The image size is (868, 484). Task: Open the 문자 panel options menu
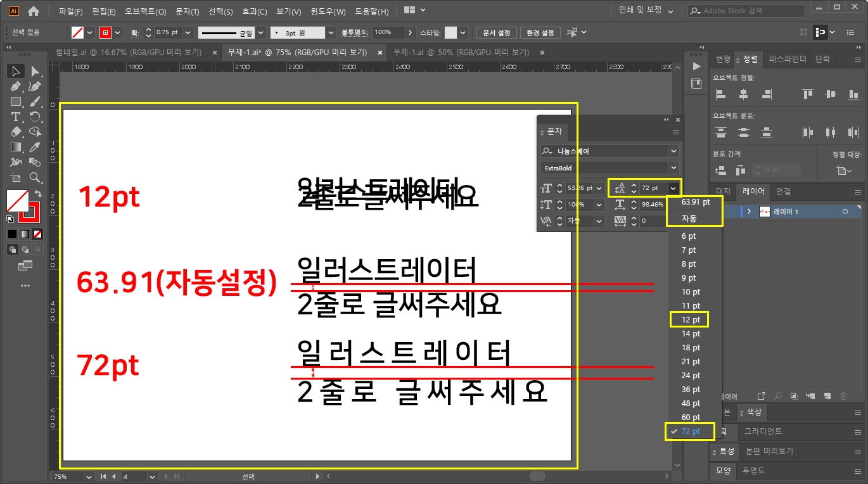coord(676,132)
